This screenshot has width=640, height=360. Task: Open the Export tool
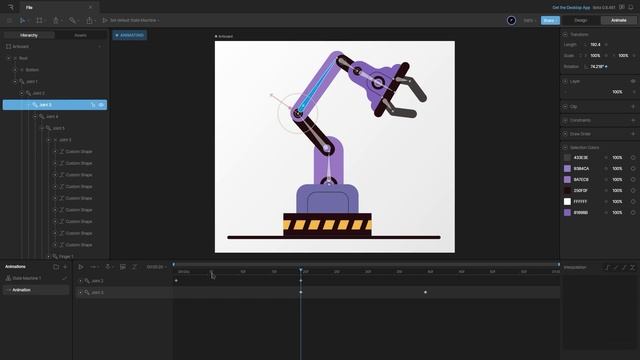[x=89, y=20]
